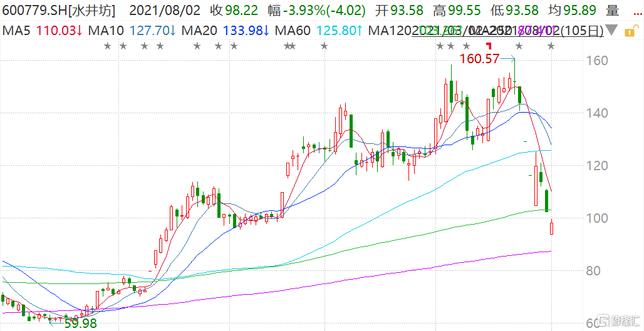Select the MA20 133.98 indicator label
Viewport: 644px width, 331px height.
pyautogui.click(x=226, y=31)
